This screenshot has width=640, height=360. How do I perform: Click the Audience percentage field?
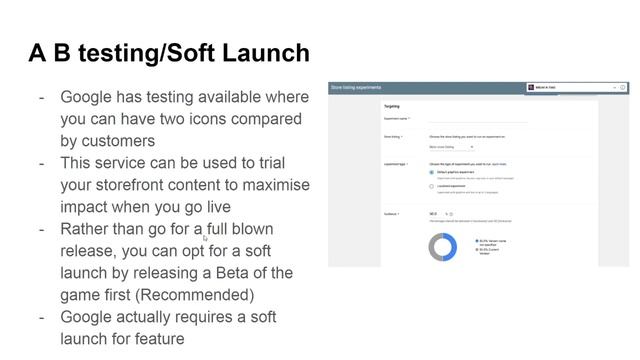coord(438,214)
